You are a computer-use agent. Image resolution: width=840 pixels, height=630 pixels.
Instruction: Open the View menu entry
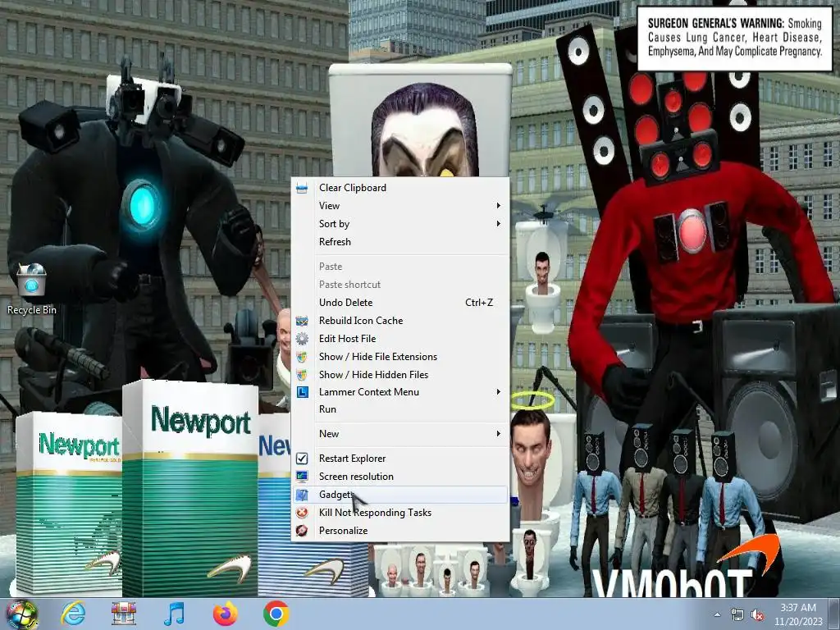point(400,206)
